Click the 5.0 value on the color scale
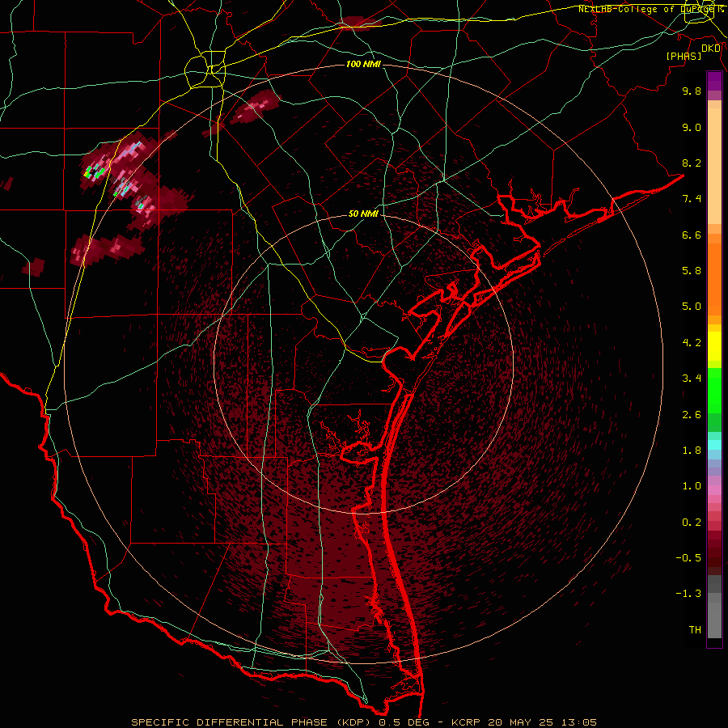Screen dimensions: 728x728 pyautogui.click(x=692, y=307)
